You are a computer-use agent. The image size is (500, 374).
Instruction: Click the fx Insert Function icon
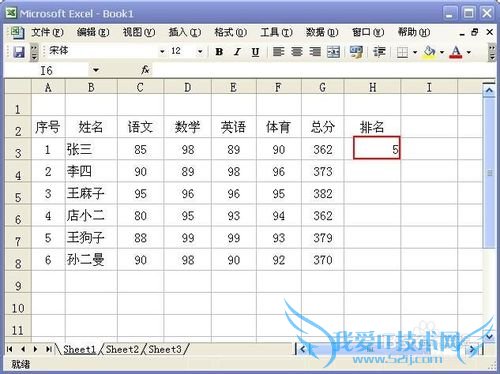tap(145, 70)
